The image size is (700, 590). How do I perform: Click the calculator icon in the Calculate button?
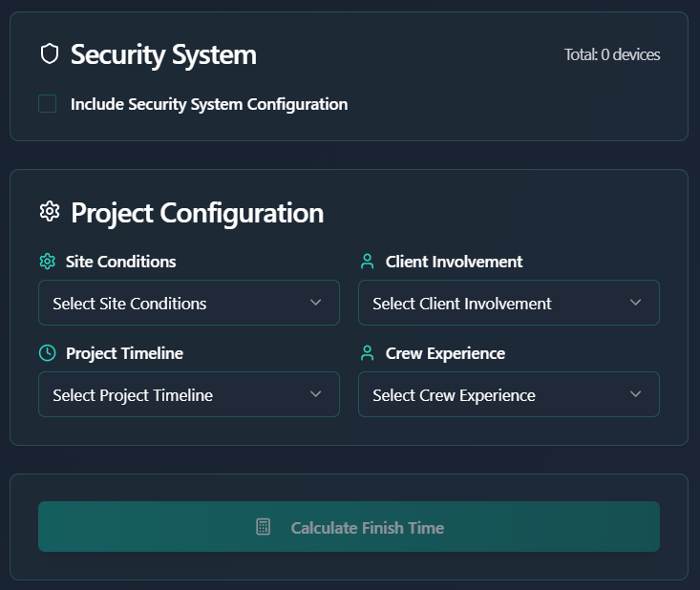[264, 527]
